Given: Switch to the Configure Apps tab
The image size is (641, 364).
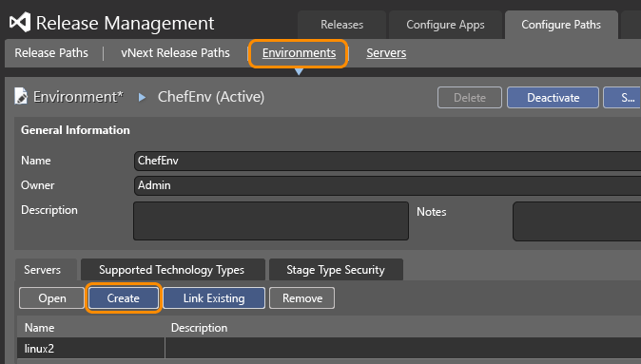Looking at the screenshot, I should click(445, 25).
